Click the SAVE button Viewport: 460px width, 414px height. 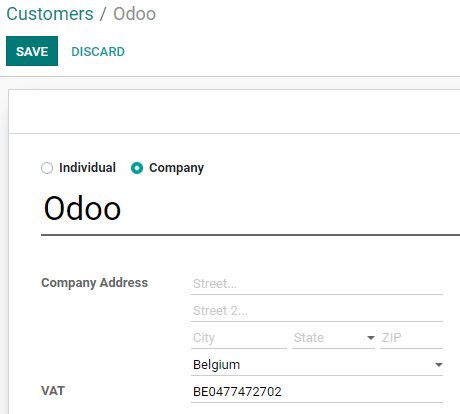point(32,51)
